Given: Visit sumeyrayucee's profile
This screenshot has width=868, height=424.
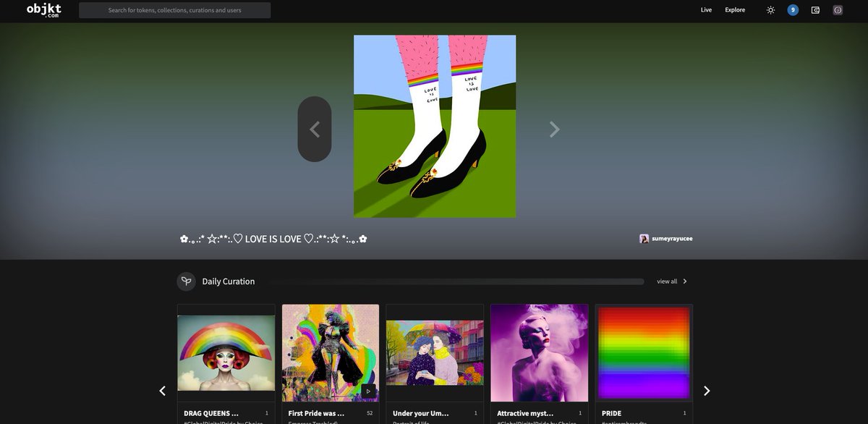Looking at the screenshot, I should coord(672,239).
